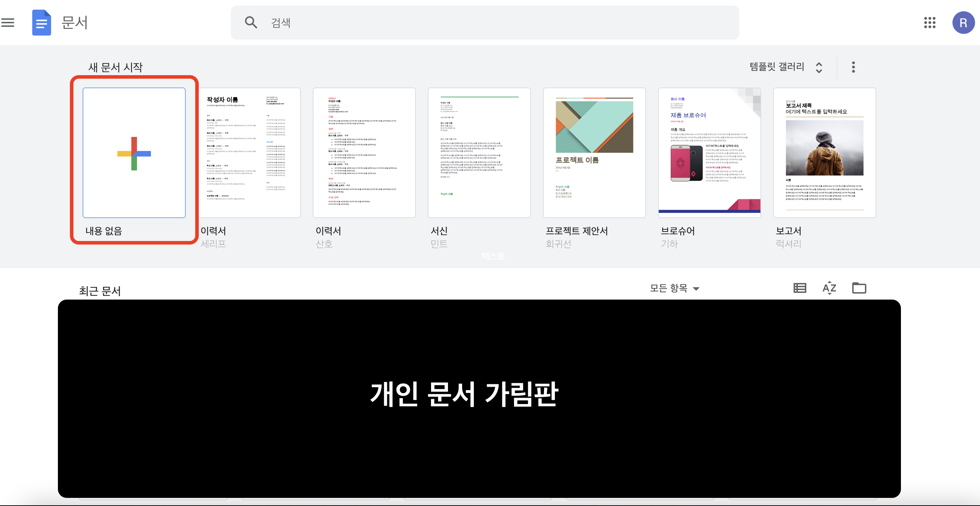This screenshot has height=506, width=980.
Task: Open the Google apps grid
Action: pyautogui.click(x=930, y=23)
